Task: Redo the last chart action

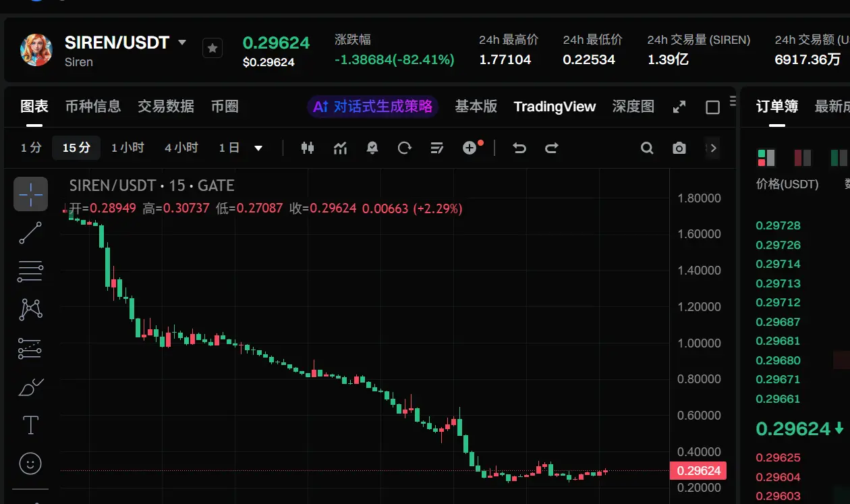Action: pos(552,148)
